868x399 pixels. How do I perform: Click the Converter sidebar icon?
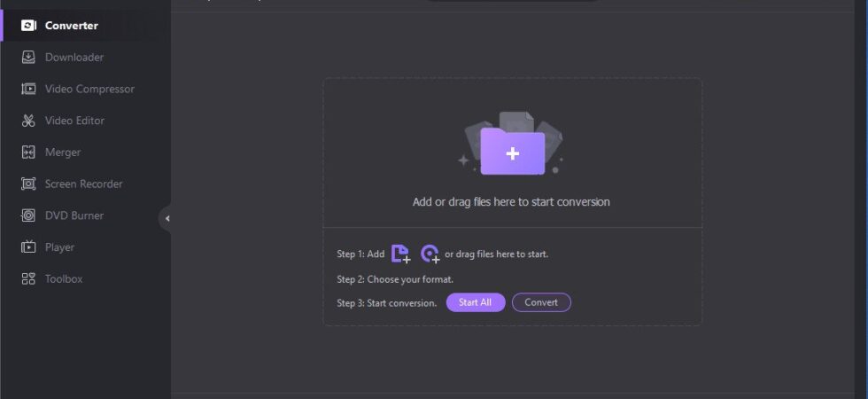[28, 26]
